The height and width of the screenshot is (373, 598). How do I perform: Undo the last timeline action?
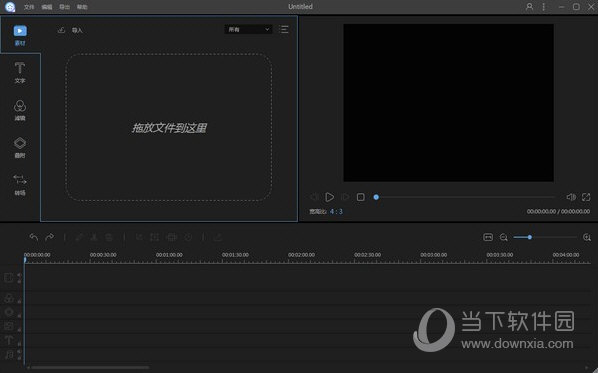tap(34, 237)
